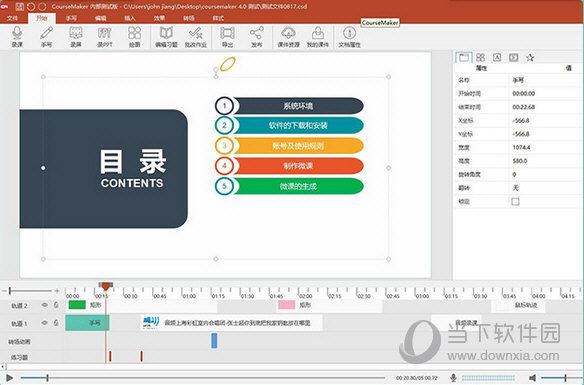The width and height of the screenshot is (584, 385).
Task: Switch to the 插入 ribbon tab
Action: pos(130,18)
